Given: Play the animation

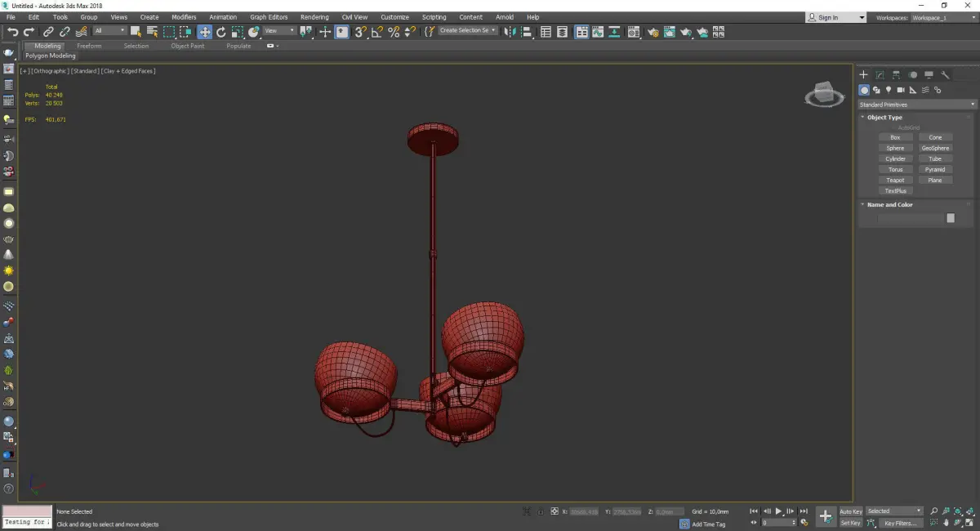Looking at the screenshot, I should [778, 511].
